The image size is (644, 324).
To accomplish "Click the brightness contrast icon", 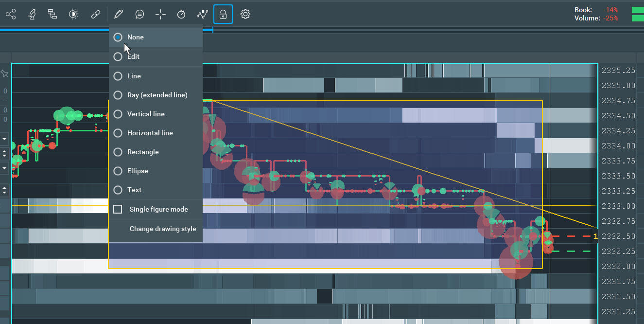I will 73,14.
